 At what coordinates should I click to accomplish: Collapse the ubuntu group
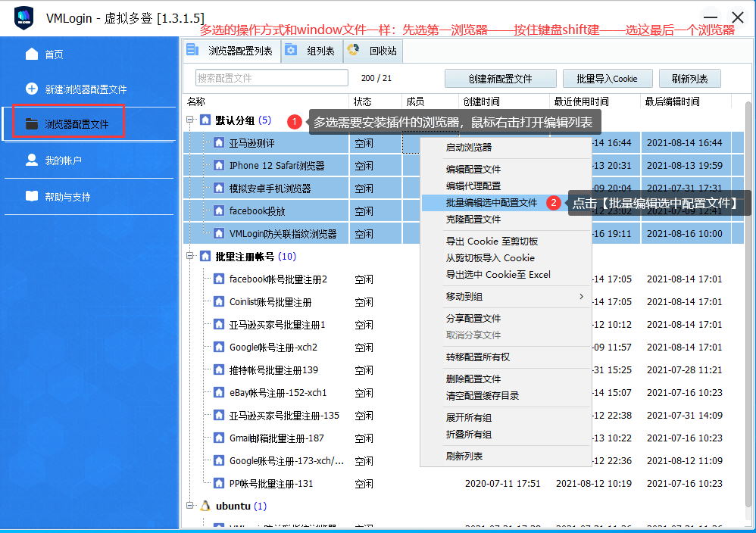190,506
